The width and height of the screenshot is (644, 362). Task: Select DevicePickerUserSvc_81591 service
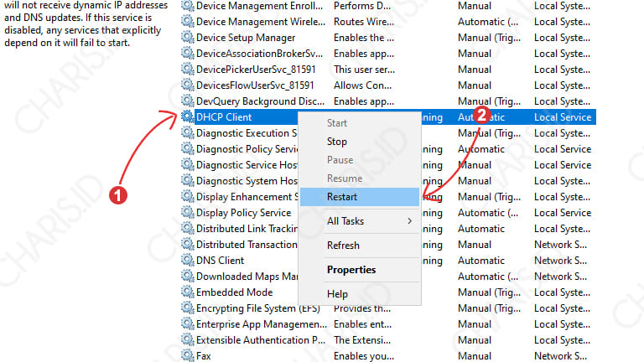click(256, 70)
